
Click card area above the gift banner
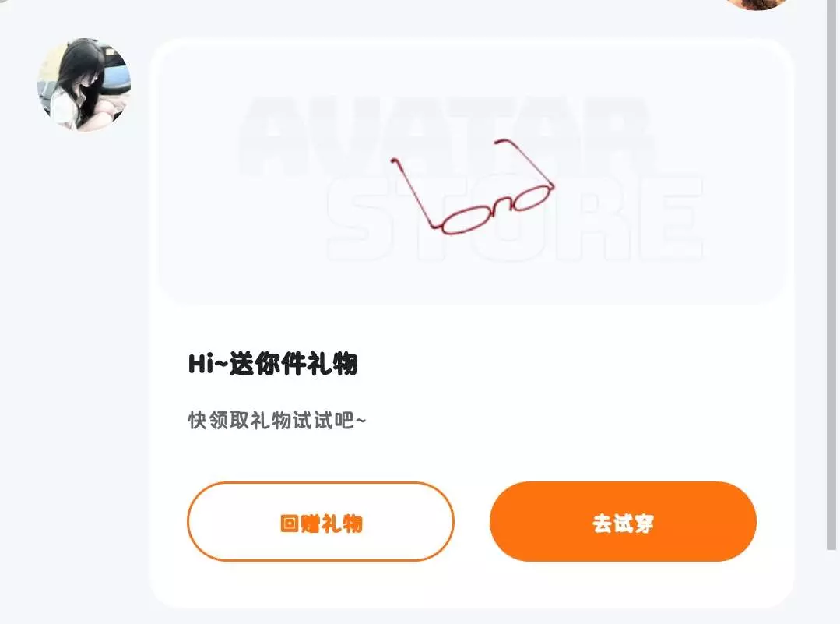tap(472, 42)
